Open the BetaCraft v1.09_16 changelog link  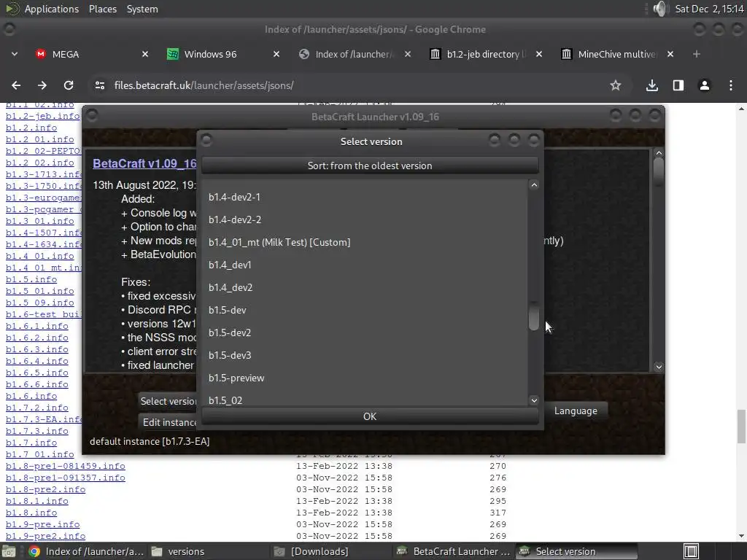coord(144,163)
